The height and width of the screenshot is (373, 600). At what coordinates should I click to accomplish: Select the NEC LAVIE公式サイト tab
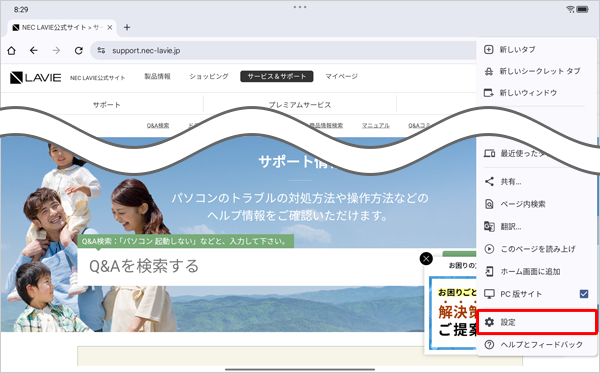[62, 28]
